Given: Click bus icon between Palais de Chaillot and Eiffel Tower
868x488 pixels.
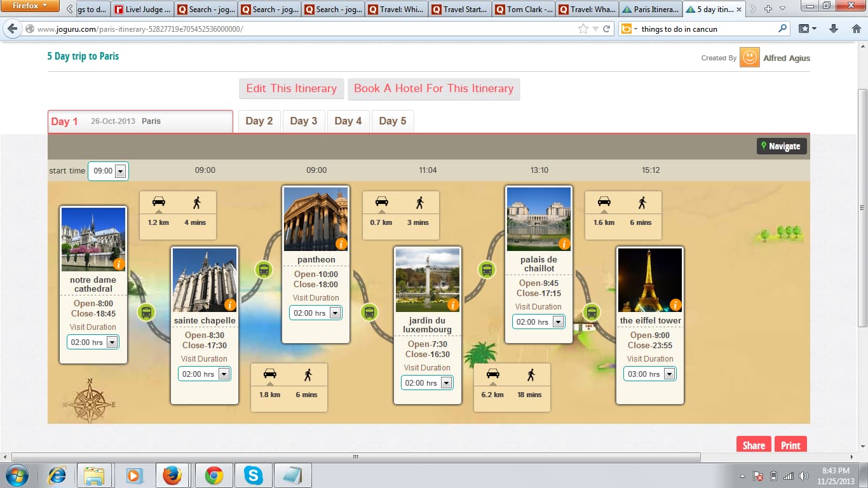Looking at the screenshot, I should 592,312.
